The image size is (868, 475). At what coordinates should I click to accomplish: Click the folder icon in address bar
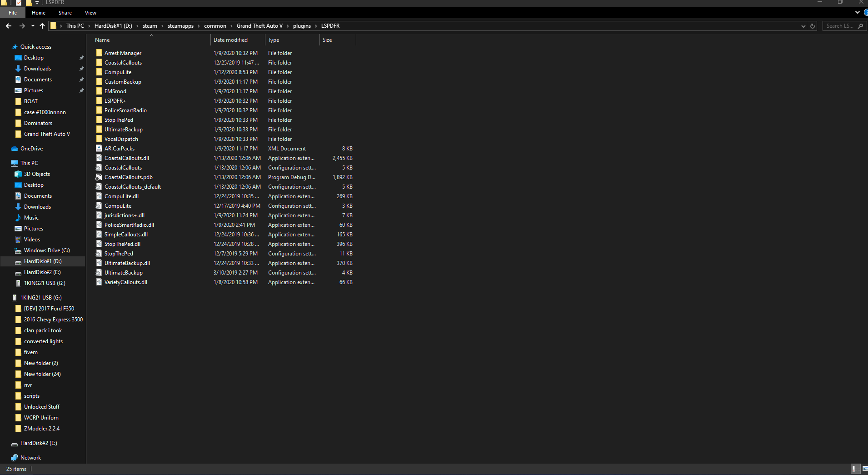coord(54,26)
